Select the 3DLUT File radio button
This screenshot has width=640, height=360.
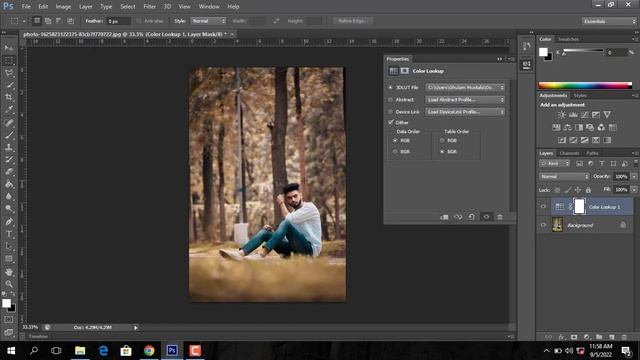click(x=390, y=87)
